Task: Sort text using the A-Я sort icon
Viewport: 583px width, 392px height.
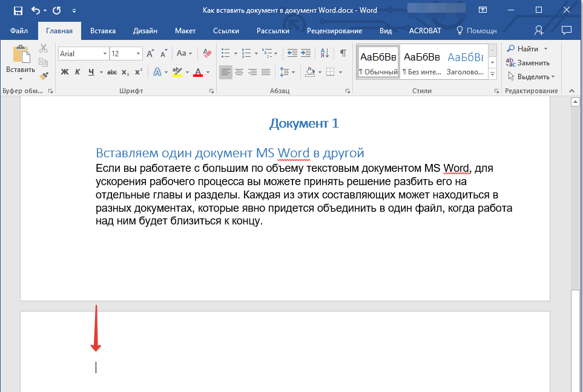Action: (x=324, y=53)
